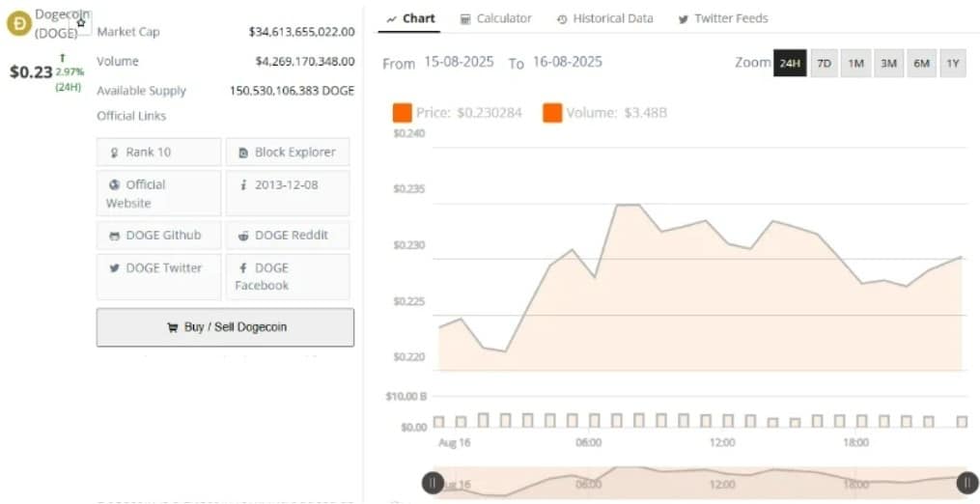
Task: Select the 1Y zoom range
Action: (x=953, y=63)
